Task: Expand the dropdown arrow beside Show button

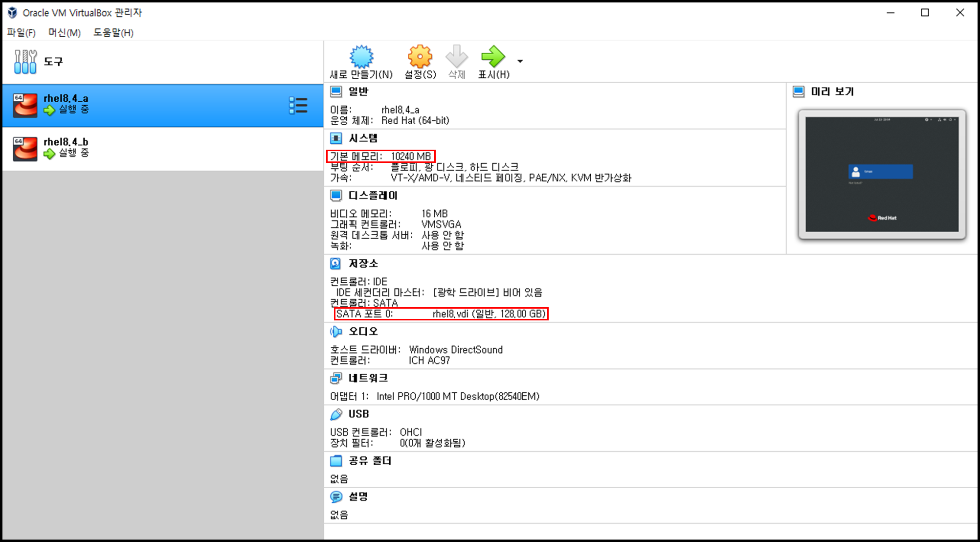Action: coord(520,61)
